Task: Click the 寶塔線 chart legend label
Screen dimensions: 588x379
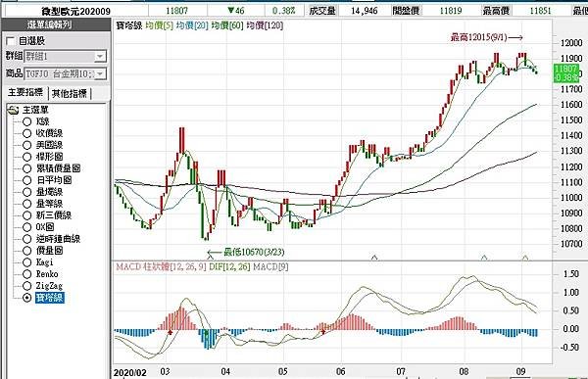Action: coord(129,25)
